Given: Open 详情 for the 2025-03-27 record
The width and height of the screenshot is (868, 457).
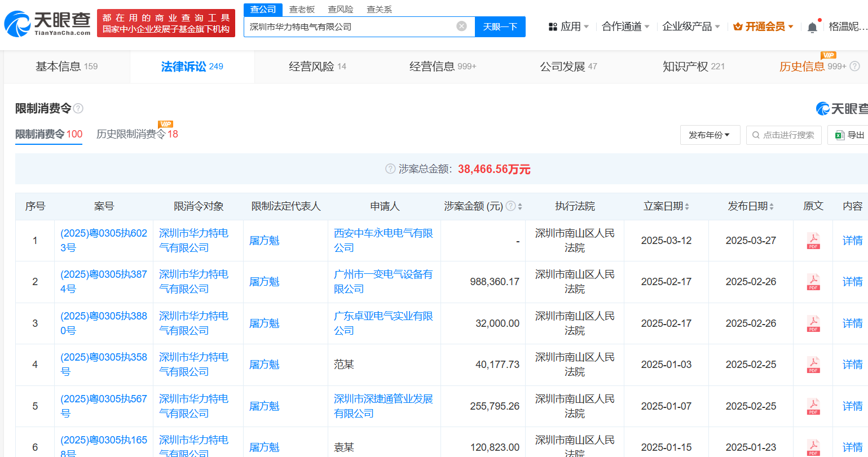Looking at the screenshot, I should pos(852,241).
